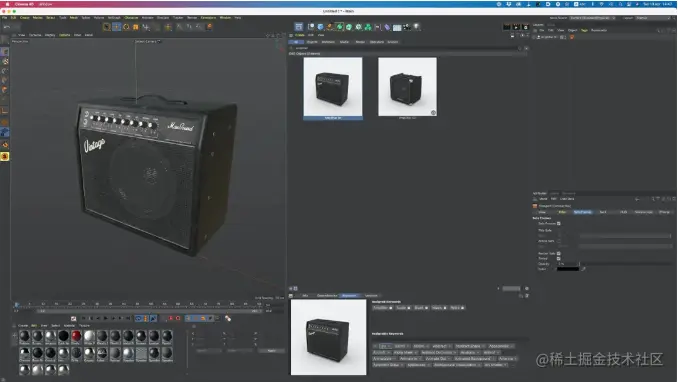Click the black Color swatch
Image resolution: width=678 pixels, height=382 pixels.
click(568, 269)
